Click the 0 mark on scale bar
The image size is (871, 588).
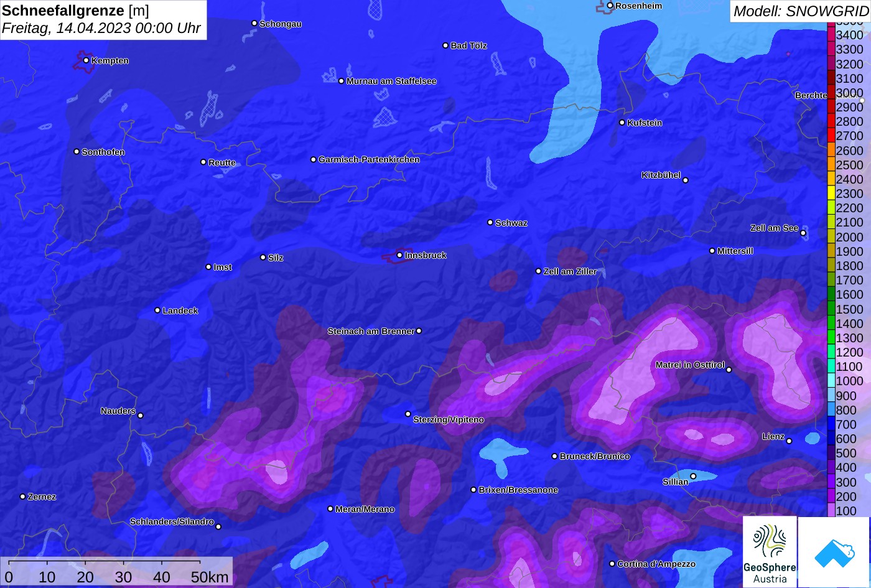pos(9,577)
